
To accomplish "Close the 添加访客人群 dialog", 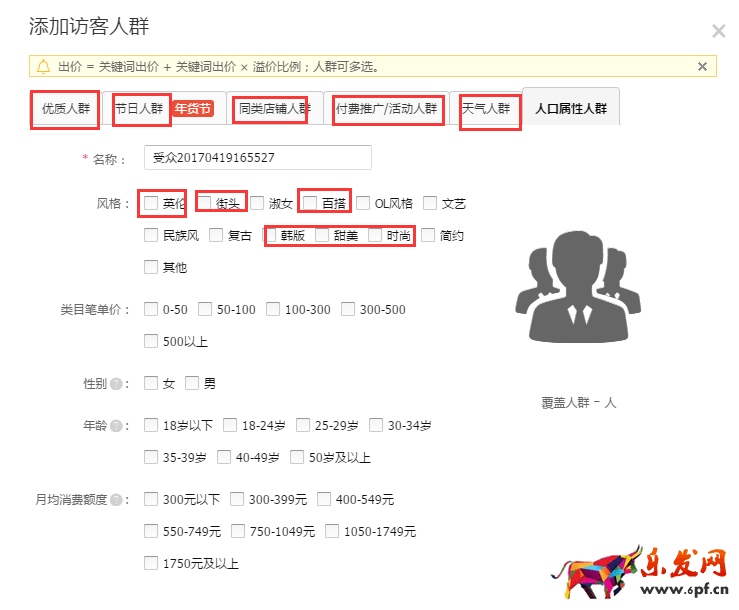I will coord(718,31).
